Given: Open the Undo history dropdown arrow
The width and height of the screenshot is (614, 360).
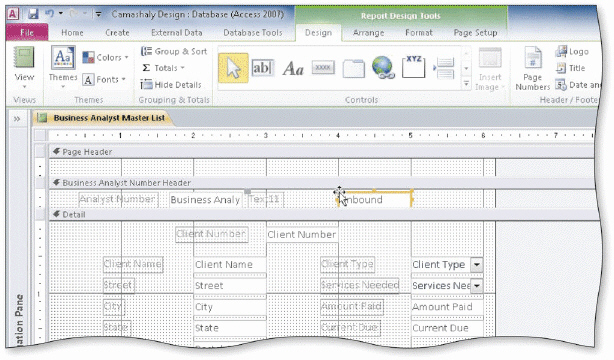Looking at the screenshot, I should pos(61,14).
